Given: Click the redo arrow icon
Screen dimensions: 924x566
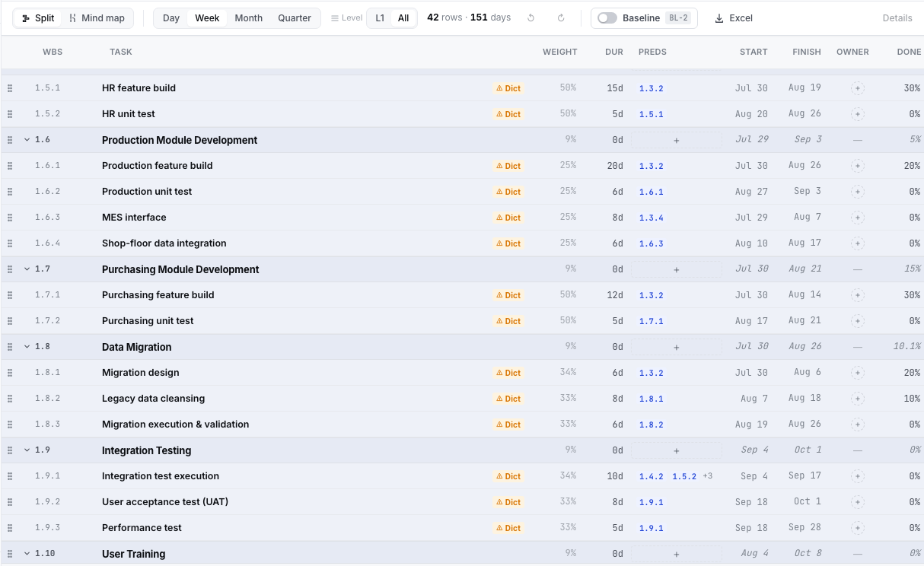Looking at the screenshot, I should [561, 18].
